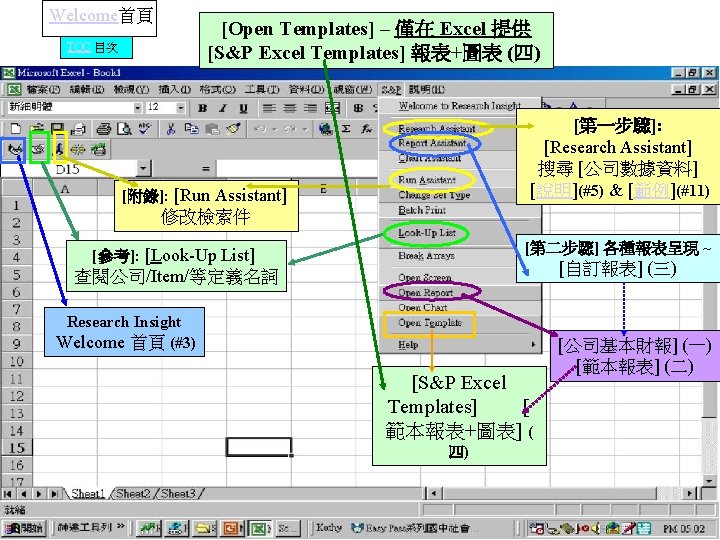This screenshot has height=540, width=720.
Task: Click the Open file folder icon
Action: click(x=37, y=129)
